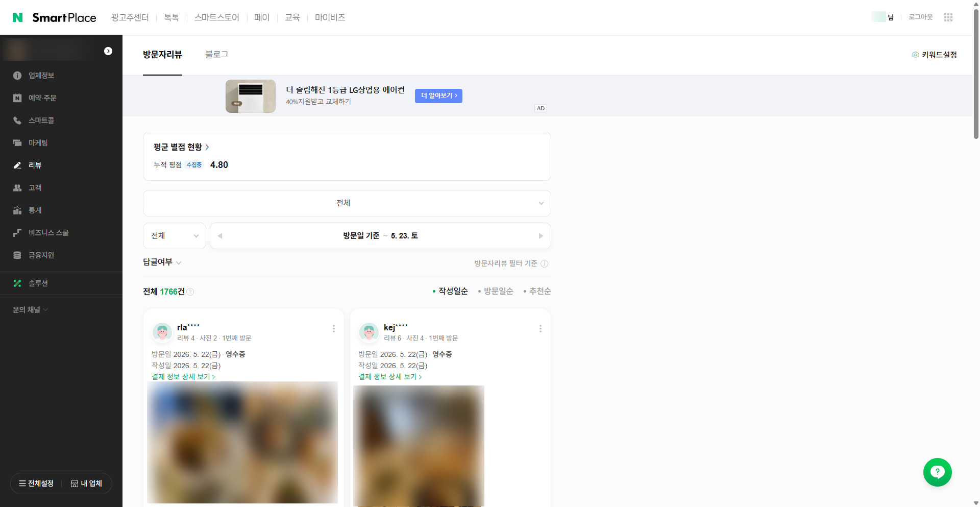Open kej**** review photo
The height and width of the screenshot is (507, 980).
tap(419, 446)
